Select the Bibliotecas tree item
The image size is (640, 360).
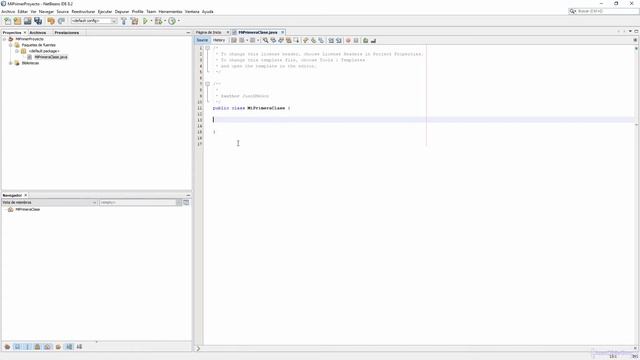[x=30, y=63]
